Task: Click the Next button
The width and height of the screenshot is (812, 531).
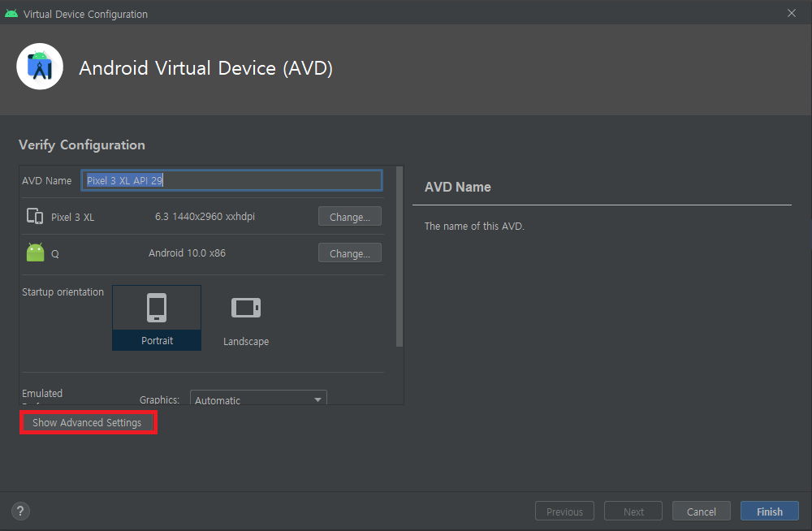Action: click(633, 512)
